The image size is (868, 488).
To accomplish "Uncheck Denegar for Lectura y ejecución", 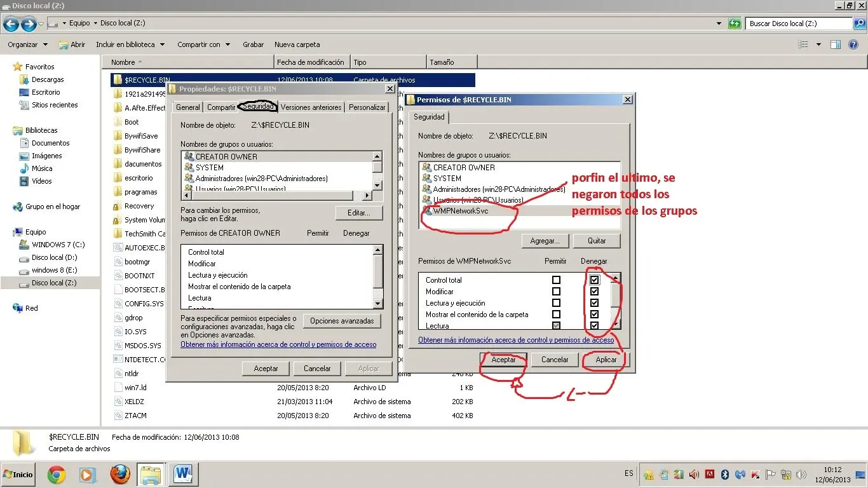I will [x=594, y=303].
